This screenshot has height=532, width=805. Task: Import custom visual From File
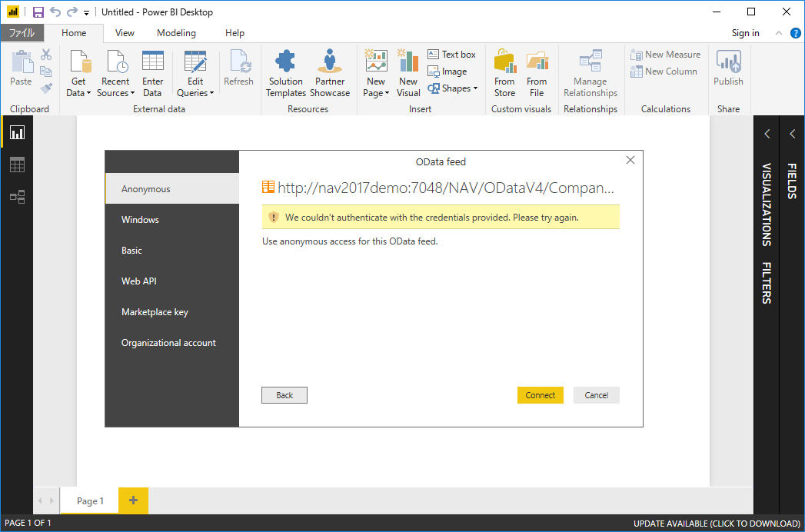point(537,74)
